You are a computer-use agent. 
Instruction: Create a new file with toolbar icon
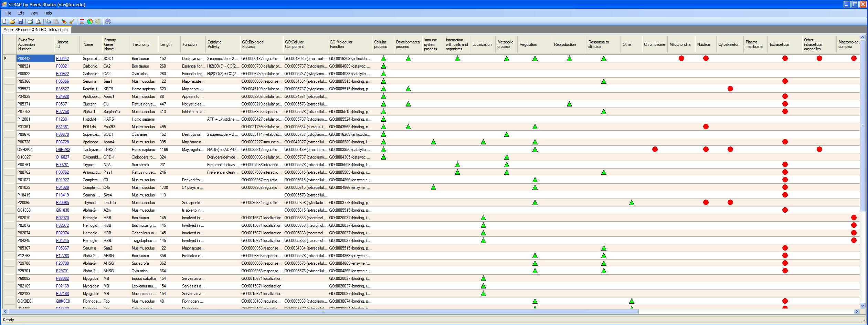click(4, 21)
